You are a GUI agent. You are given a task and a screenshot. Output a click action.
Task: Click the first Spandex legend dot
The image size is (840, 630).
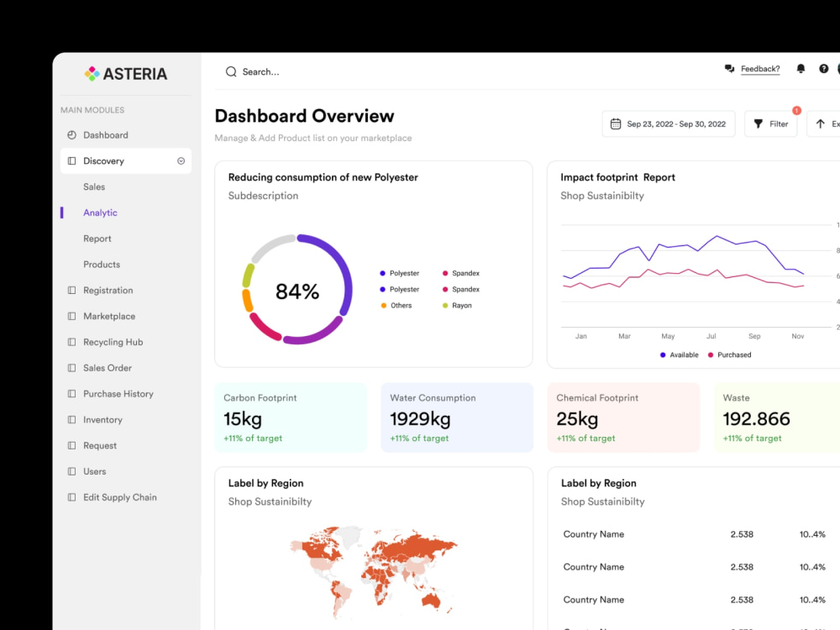tap(445, 273)
